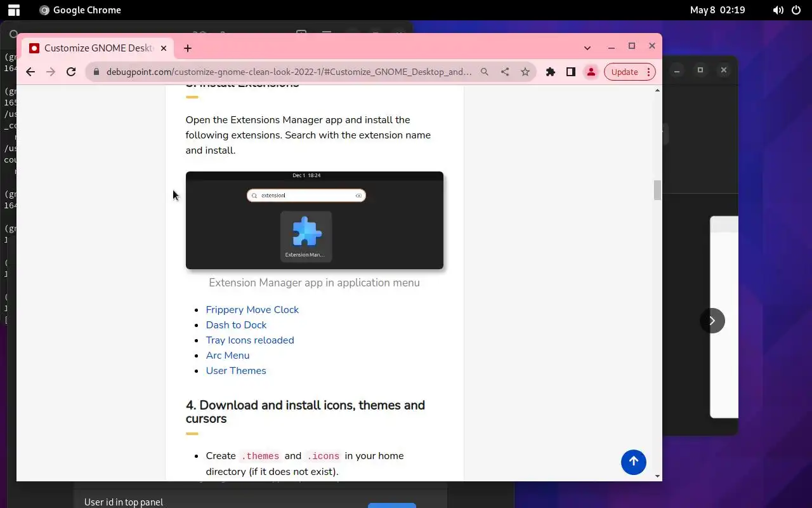Click the next arrow in the background window
This screenshot has height=508, width=812.
tap(712, 321)
